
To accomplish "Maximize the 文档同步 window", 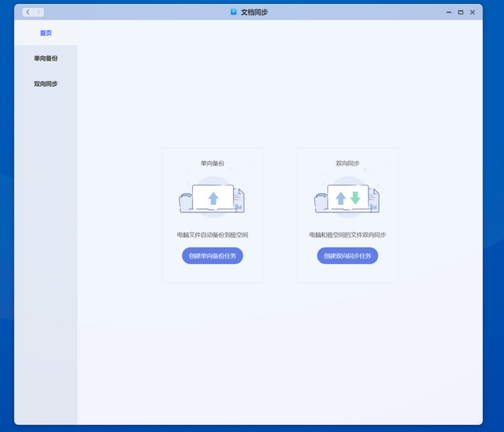I will [461, 13].
